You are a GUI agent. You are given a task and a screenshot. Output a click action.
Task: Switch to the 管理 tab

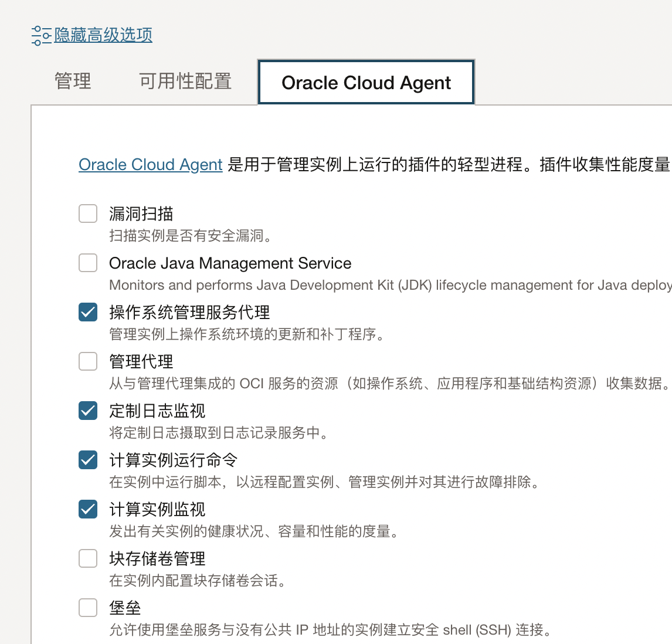click(73, 81)
